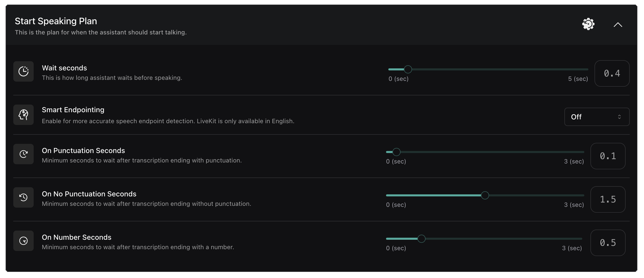
Task: Click the On No Punctuation Seconds icon
Action: (23, 197)
